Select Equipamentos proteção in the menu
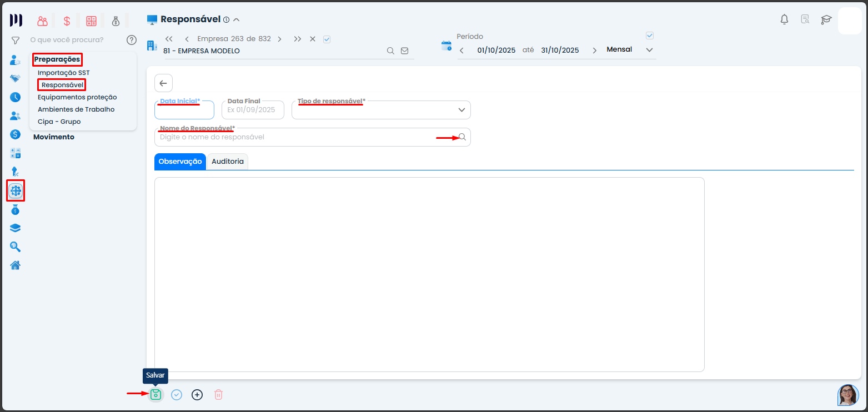 point(77,97)
